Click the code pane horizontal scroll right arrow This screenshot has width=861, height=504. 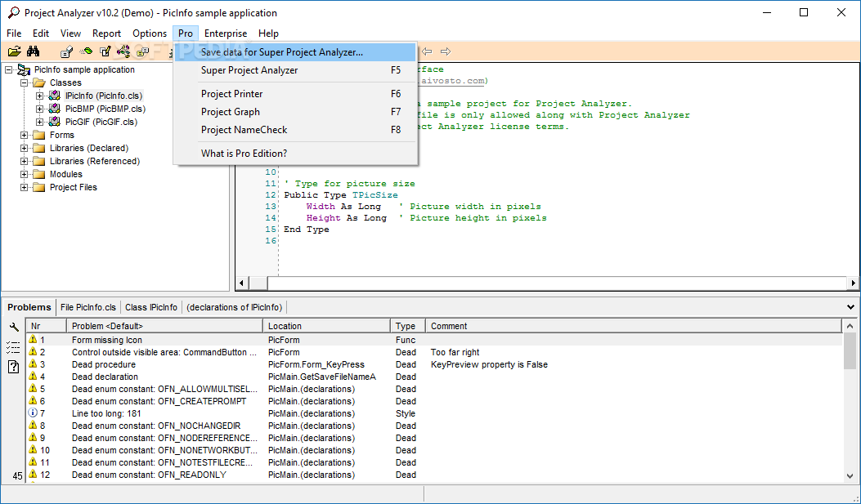(x=853, y=283)
